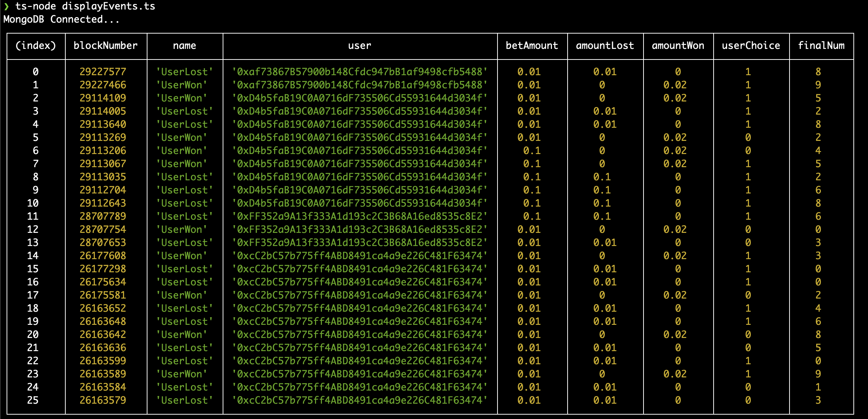Select block number 29114109
This screenshot has width=868, height=419.
pyautogui.click(x=103, y=98)
